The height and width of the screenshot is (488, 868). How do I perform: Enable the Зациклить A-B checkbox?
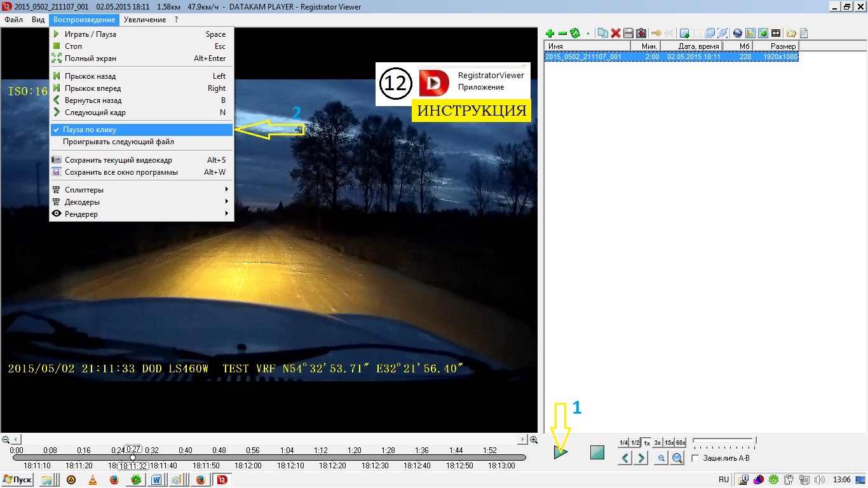click(x=695, y=458)
